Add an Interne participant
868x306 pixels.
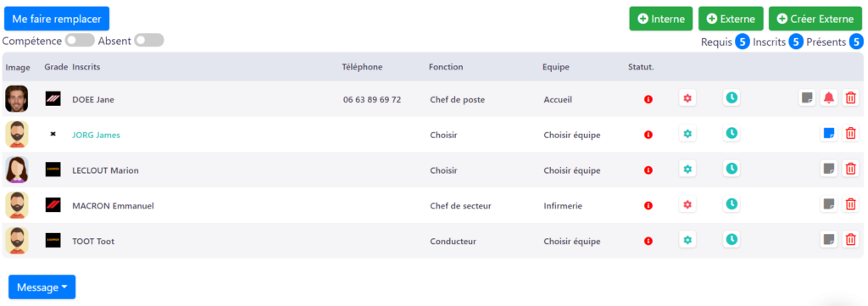click(x=661, y=19)
